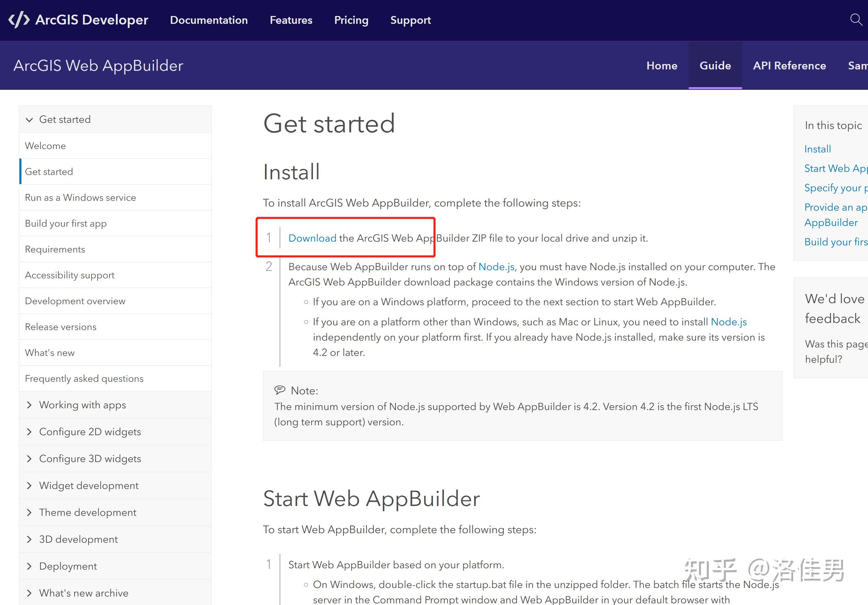
Task: Go to the Pricing page
Action: coord(351,20)
